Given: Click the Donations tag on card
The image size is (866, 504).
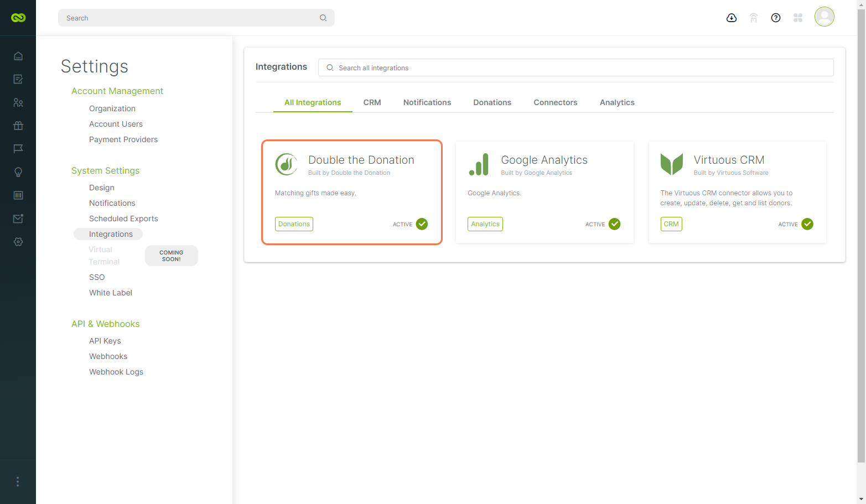Looking at the screenshot, I should 294,224.
